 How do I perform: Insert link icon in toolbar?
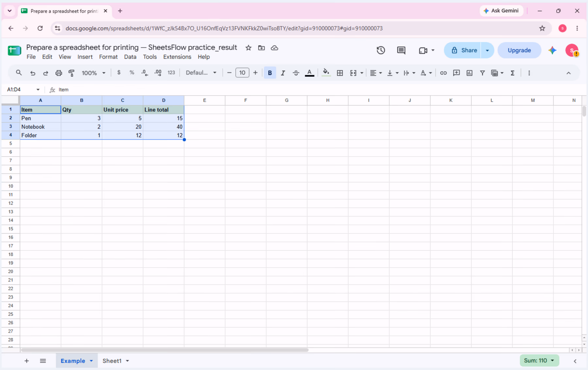pyautogui.click(x=443, y=73)
